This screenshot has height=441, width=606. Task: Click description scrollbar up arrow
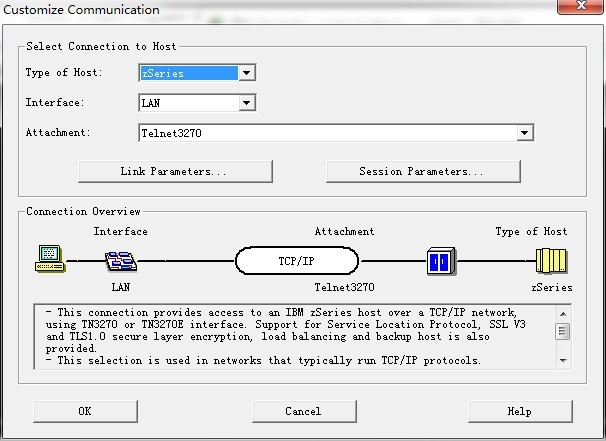pyautogui.click(x=563, y=314)
